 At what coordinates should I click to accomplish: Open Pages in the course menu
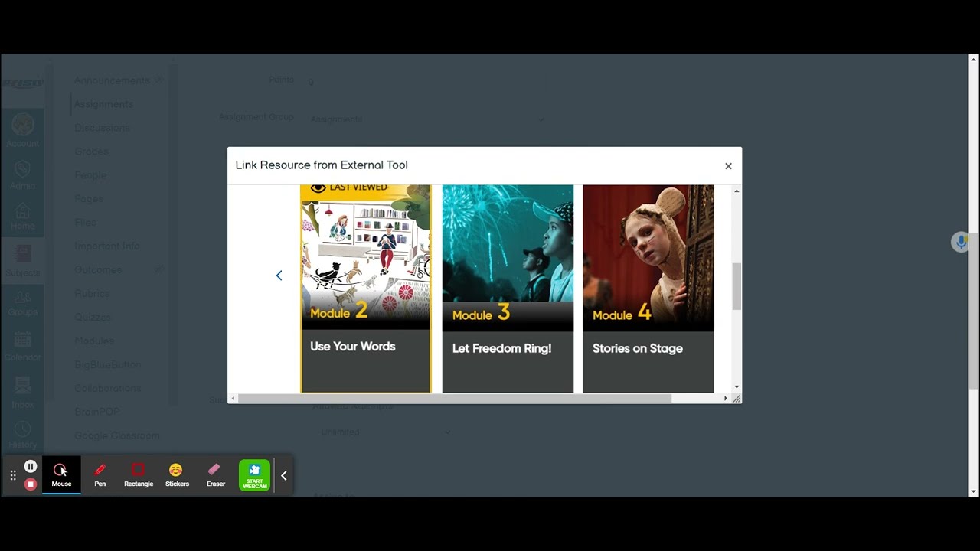click(x=89, y=199)
